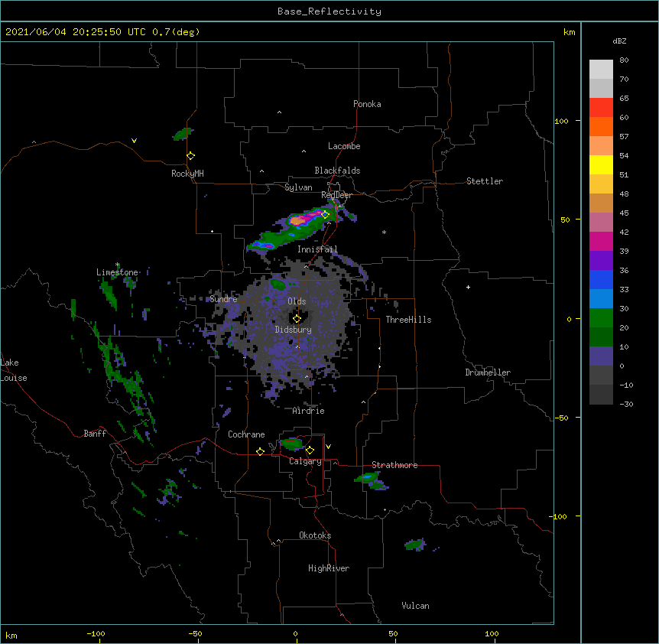Pick the bright yellow legend swatch
Screen dimensions: 659x644
(x=601, y=164)
